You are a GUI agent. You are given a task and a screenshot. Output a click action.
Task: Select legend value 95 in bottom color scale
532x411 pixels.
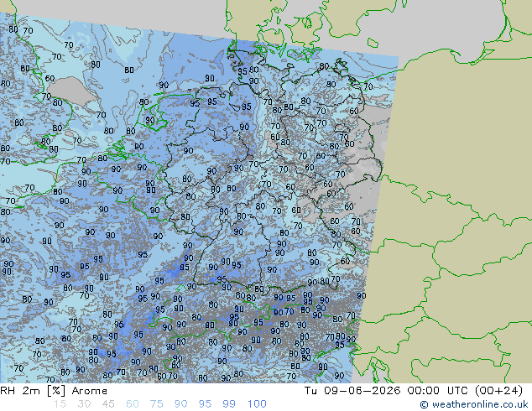pos(205,404)
